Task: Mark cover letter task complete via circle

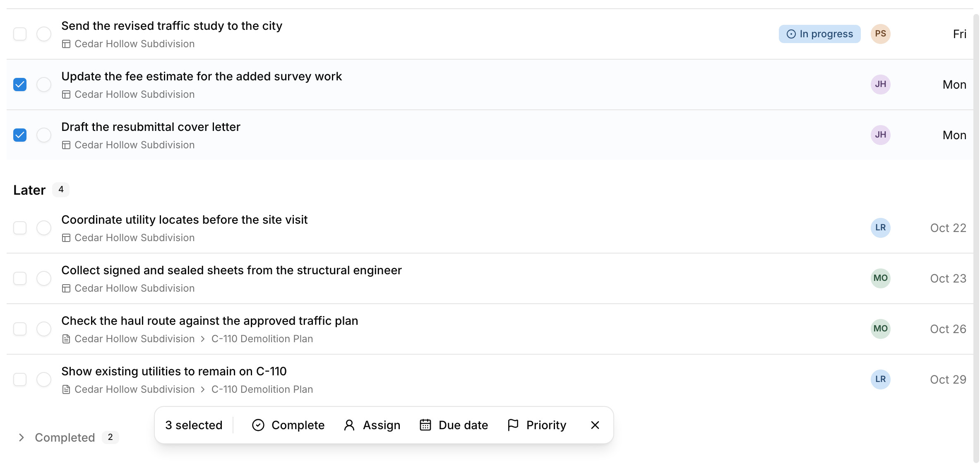Action: 44,135
